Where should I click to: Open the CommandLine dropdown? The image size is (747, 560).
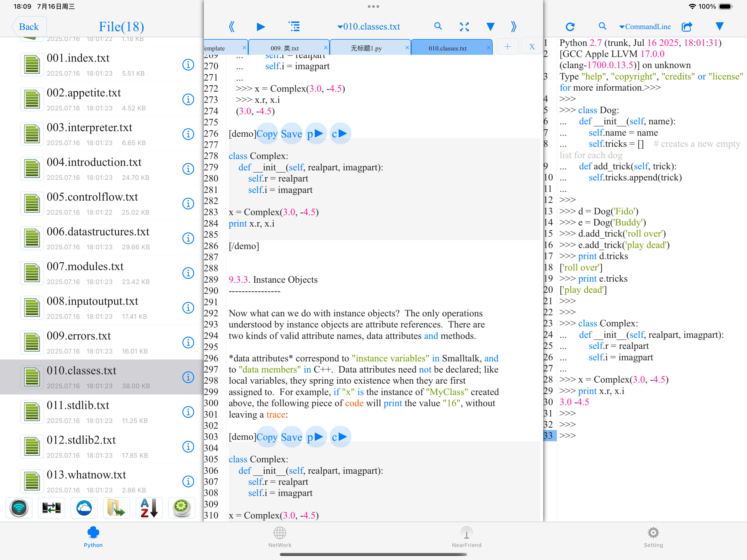(x=645, y=27)
